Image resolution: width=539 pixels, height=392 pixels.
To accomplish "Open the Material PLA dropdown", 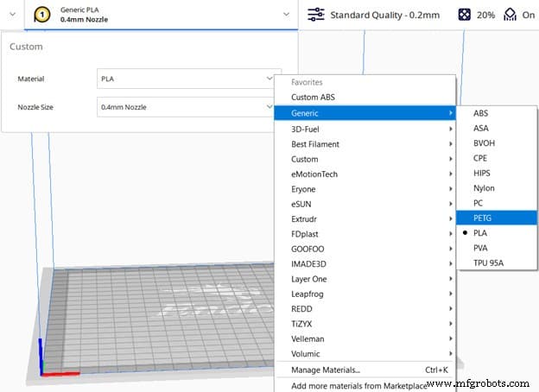I will pos(186,79).
